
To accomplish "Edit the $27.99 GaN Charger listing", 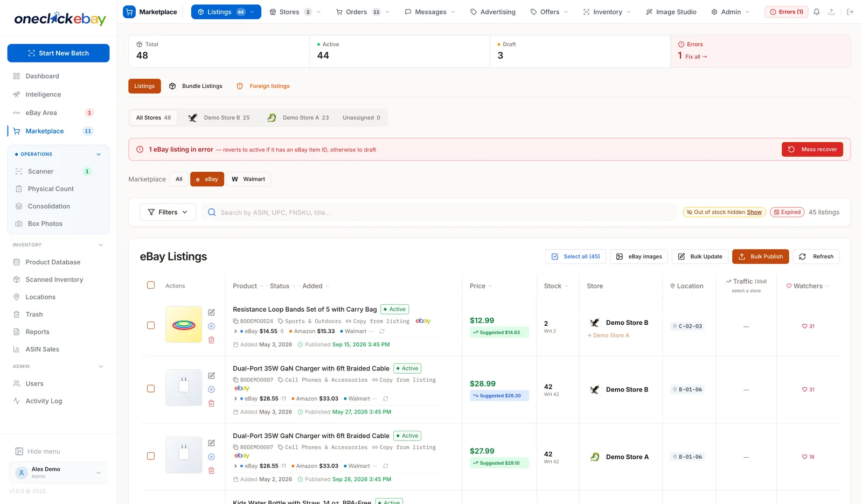I will pos(211,443).
